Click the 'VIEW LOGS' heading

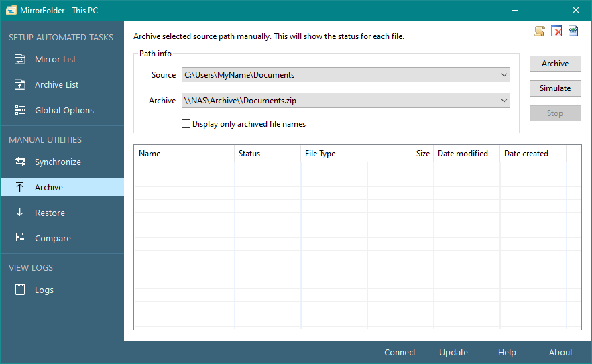coord(31,267)
